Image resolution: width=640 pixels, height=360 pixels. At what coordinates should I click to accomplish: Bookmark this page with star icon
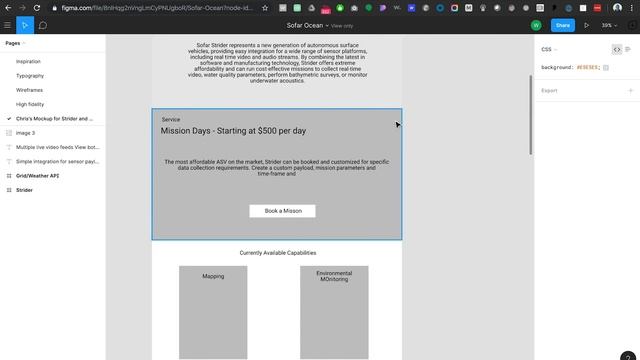click(265, 8)
